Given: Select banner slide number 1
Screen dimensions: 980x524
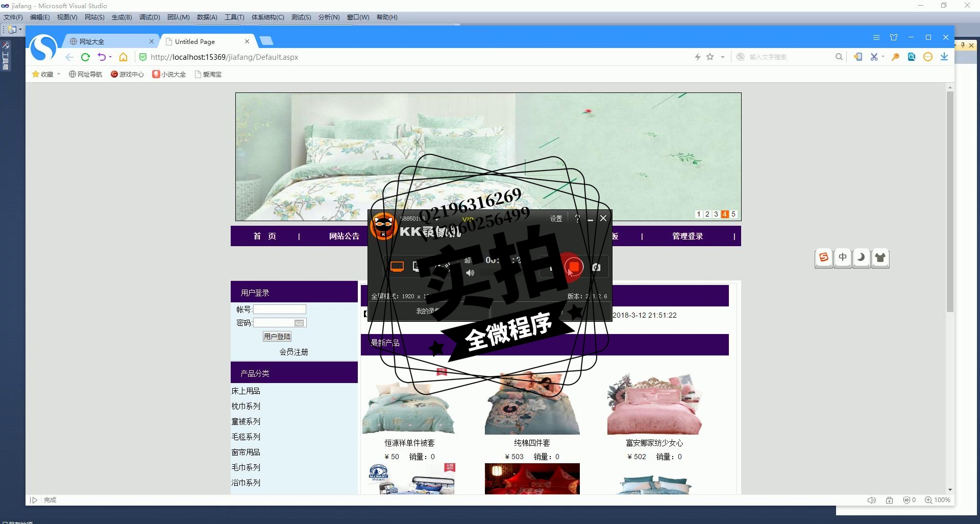Looking at the screenshot, I should (698, 214).
